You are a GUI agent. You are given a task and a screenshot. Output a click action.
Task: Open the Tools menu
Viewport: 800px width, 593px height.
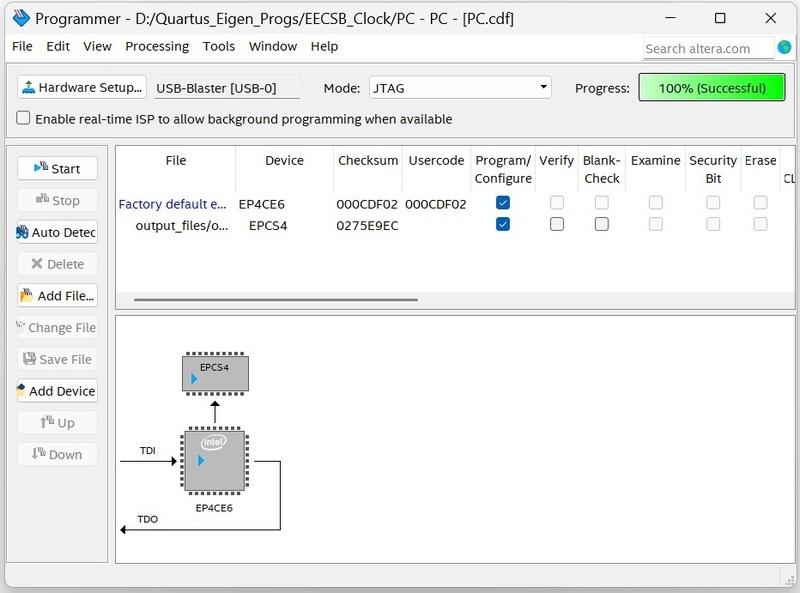pos(218,46)
